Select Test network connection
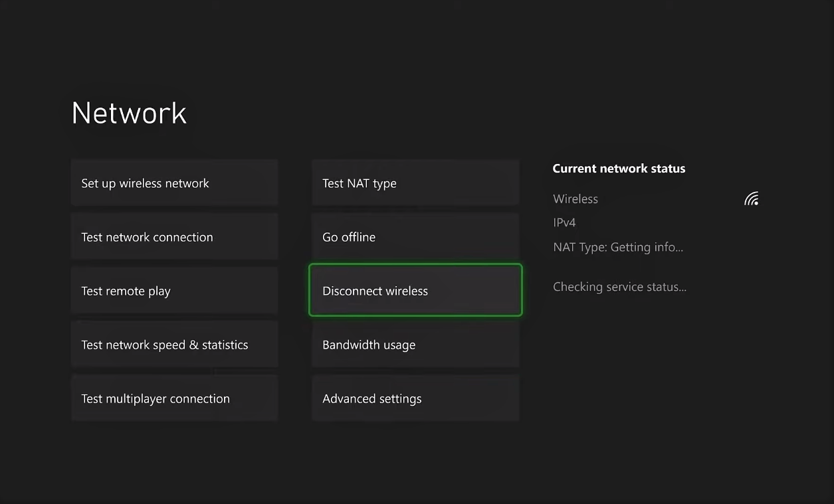The width and height of the screenshot is (834, 504). tap(174, 237)
